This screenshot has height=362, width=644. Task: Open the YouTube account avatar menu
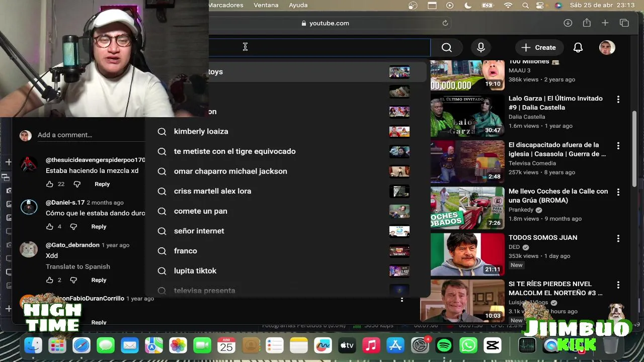click(x=607, y=47)
